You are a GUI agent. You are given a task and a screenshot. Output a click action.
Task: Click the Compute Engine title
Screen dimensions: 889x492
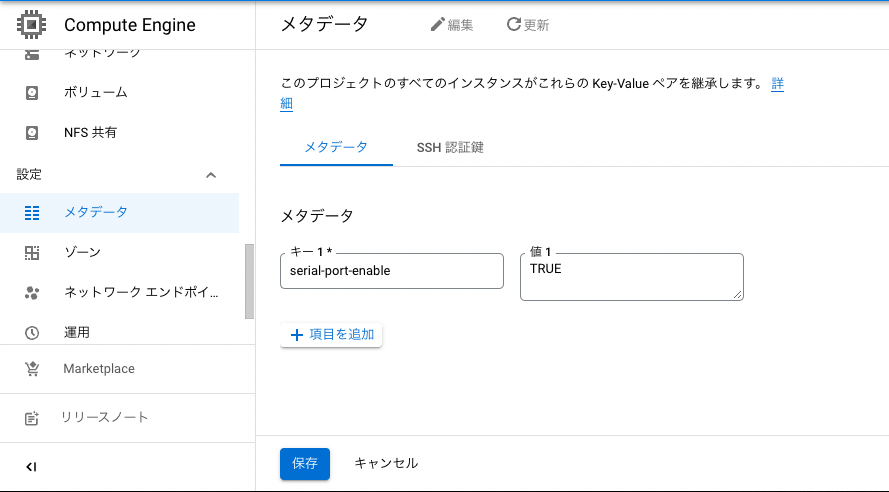tap(130, 25)
